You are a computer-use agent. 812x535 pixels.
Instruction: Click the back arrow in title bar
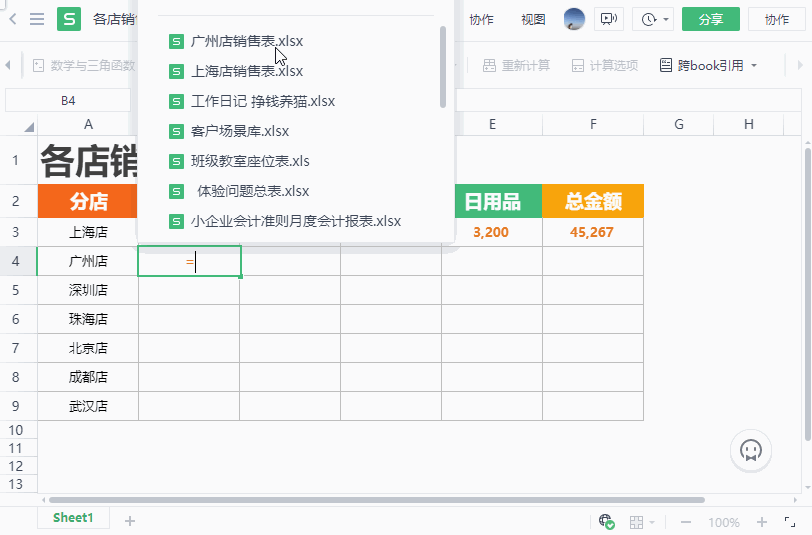13,19
